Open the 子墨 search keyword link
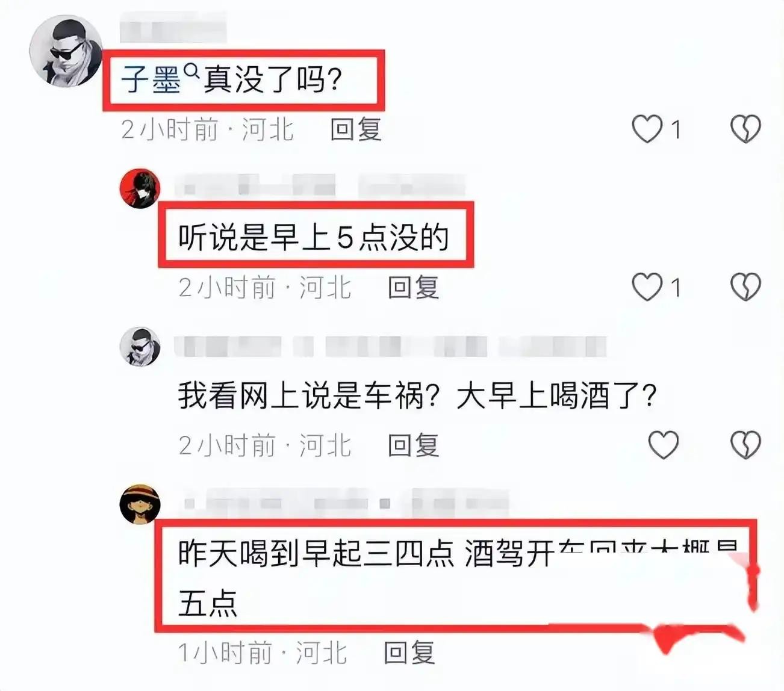This screenshot has width=784, height=691. [x=151, y=79]
